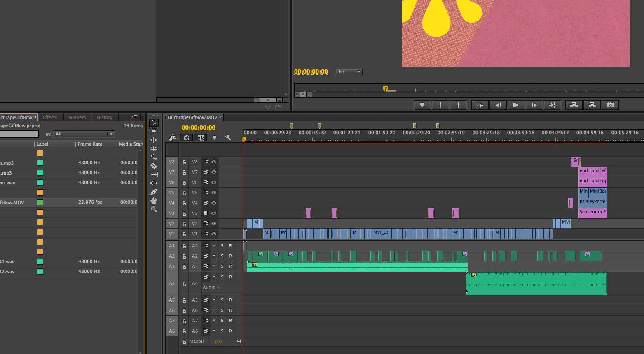Select the Razor tool

coord(154,166)
